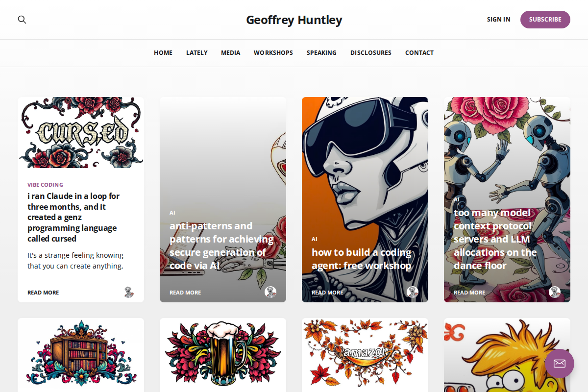Click the purple SUBSCRIBE button

tap(545, 20)
